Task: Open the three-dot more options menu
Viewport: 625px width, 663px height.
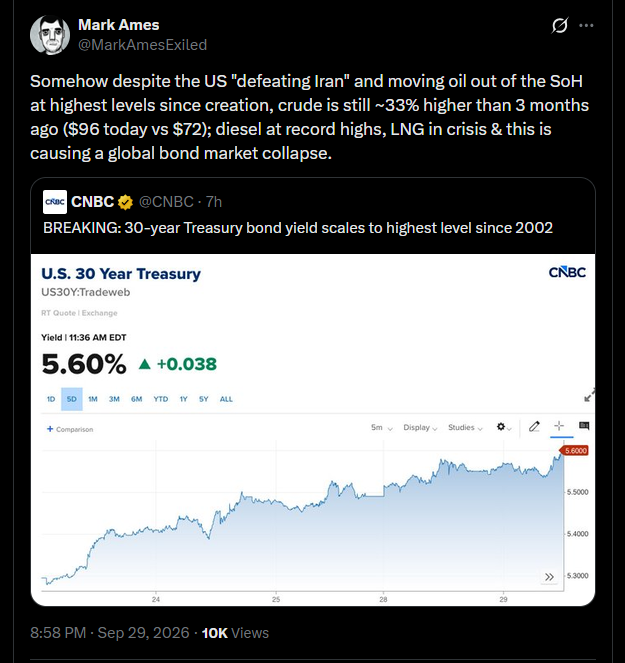Action: 586,25
